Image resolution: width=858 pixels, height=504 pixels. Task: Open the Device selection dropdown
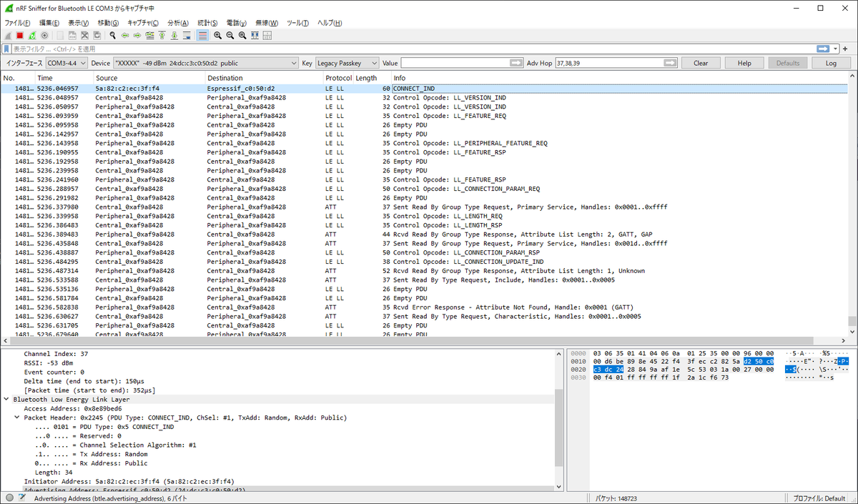205,63
